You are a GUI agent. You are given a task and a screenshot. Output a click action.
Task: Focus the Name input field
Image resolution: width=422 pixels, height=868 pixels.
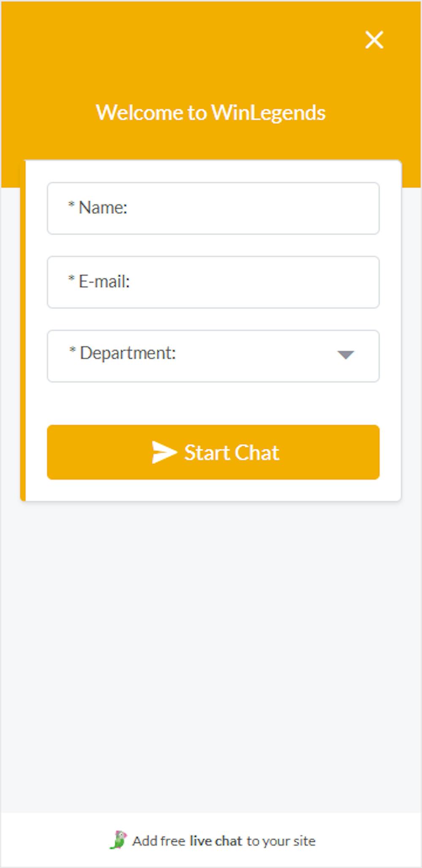[213, 208]
